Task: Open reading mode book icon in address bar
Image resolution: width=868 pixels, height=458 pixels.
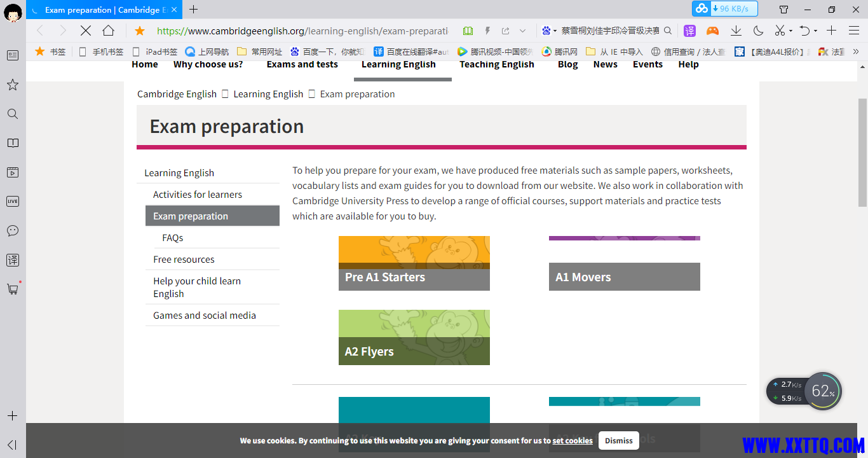Action: point(468,31)
